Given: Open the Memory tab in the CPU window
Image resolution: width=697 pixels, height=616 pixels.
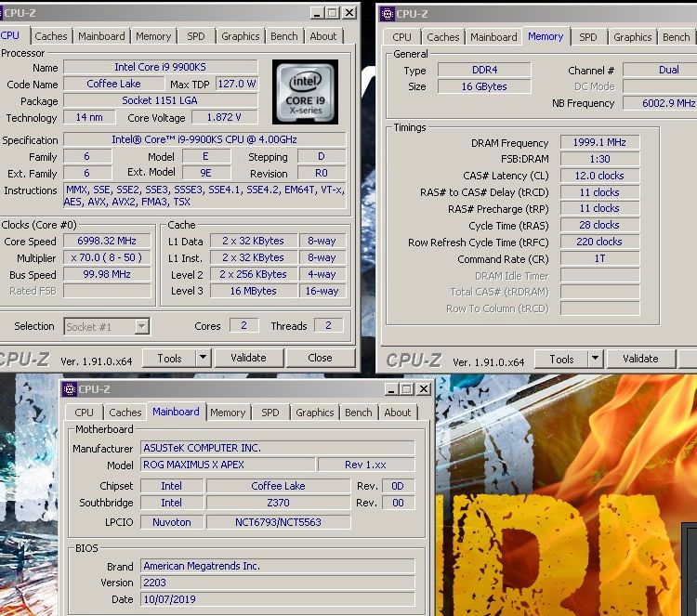Looking at the screenshot, I should pyautogui.click(x=153, y=36).
